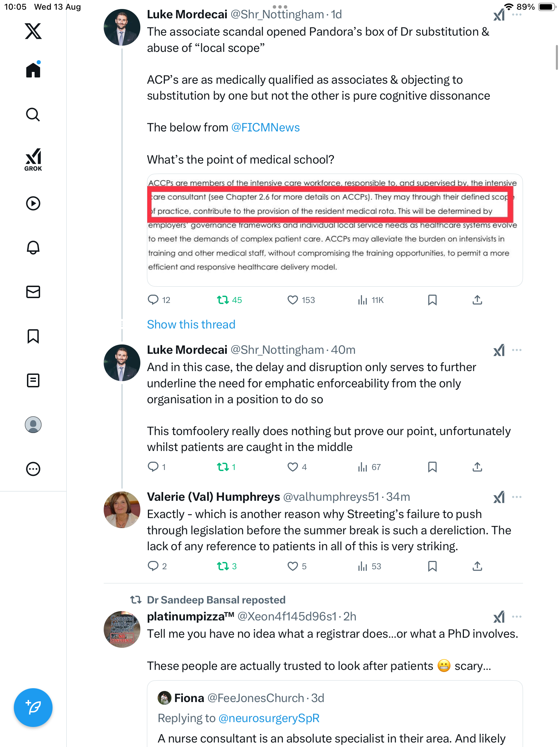Open the @FICMNews mention link

265,128
